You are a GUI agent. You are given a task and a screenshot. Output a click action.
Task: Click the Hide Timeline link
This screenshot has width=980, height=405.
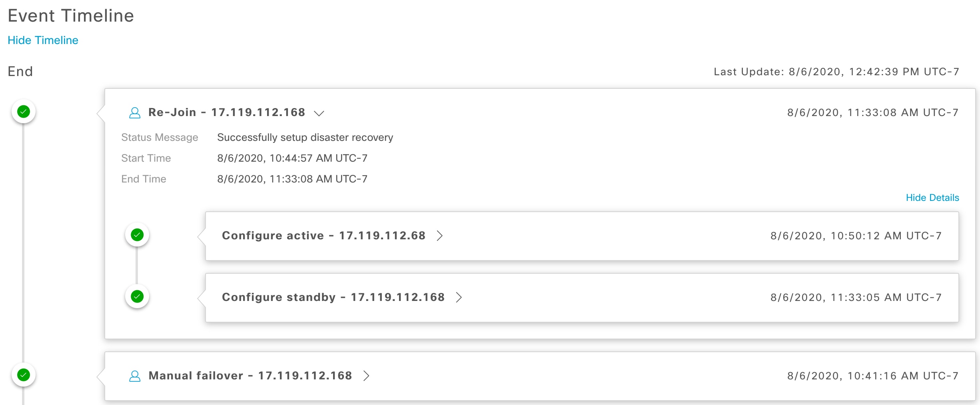tap(43, 40)
